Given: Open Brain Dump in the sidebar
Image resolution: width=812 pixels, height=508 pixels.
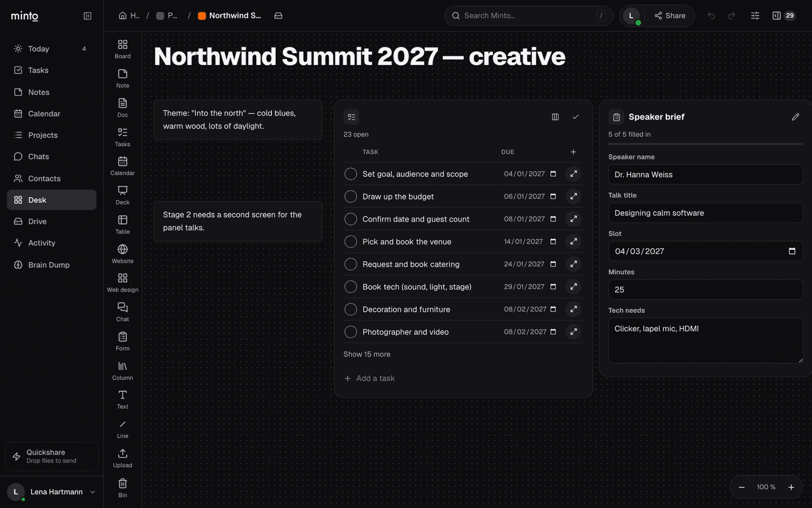Looking at the screenshot, I should pyautogui.click(x=51, y=265).
